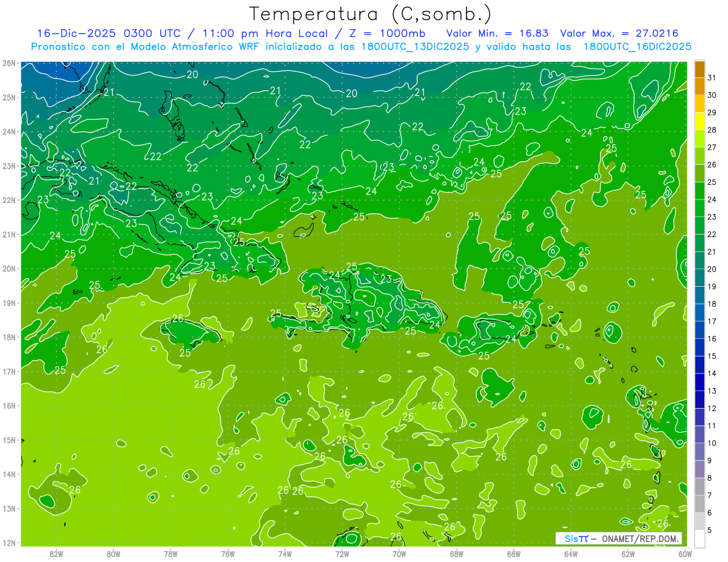Click the longitude axis label 82W
Screen dimensions: 728x562
[x=56, y=554]
